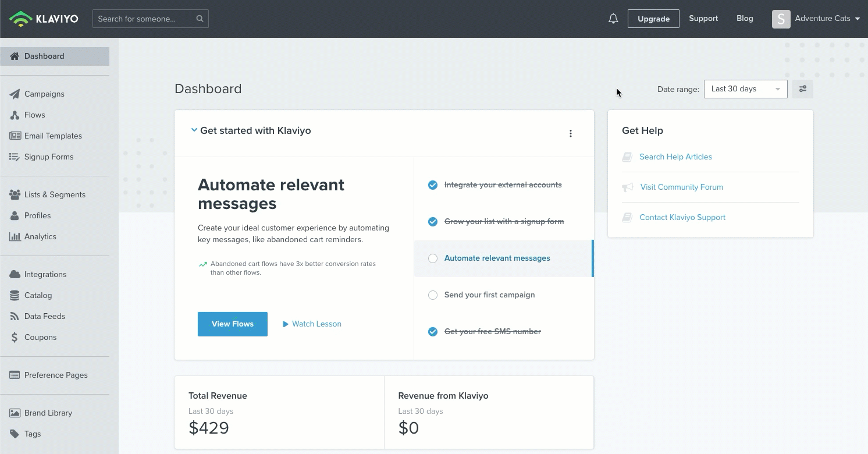868x454 pixels.
Task: Click the Integrations cloud icon
Action: [15, 275]
